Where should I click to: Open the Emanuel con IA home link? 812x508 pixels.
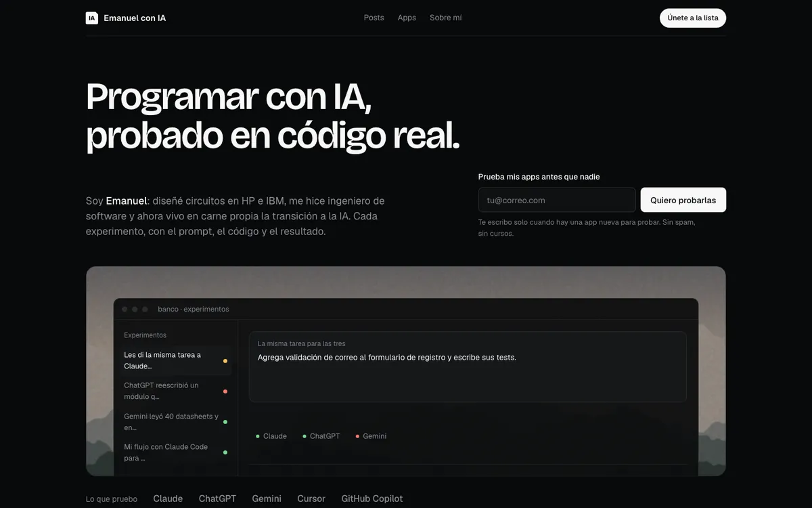point(126,18)
